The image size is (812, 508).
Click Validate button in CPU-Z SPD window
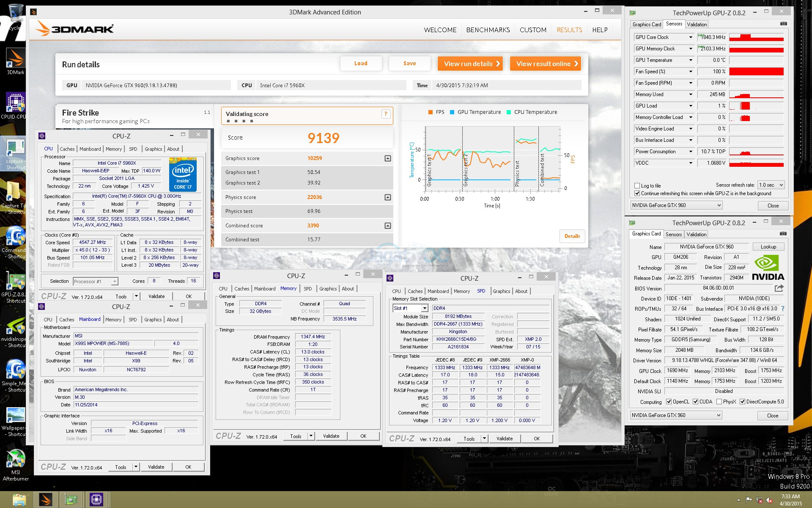pos(504,439)
